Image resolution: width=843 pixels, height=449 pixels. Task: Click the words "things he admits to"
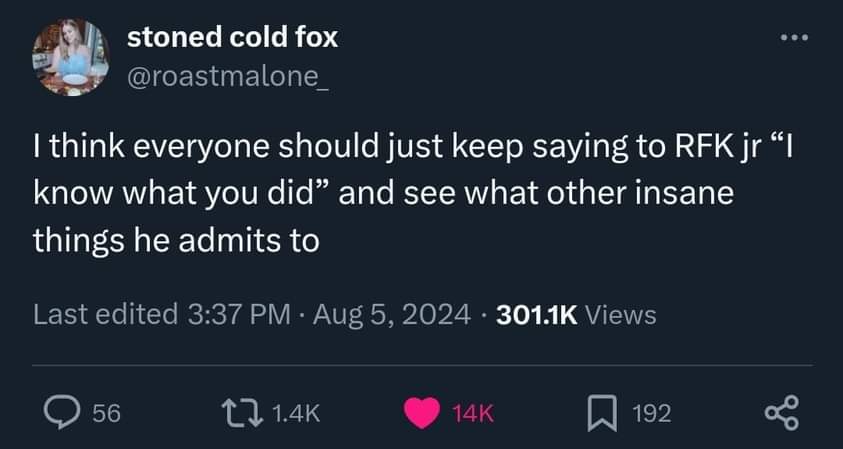176,240
